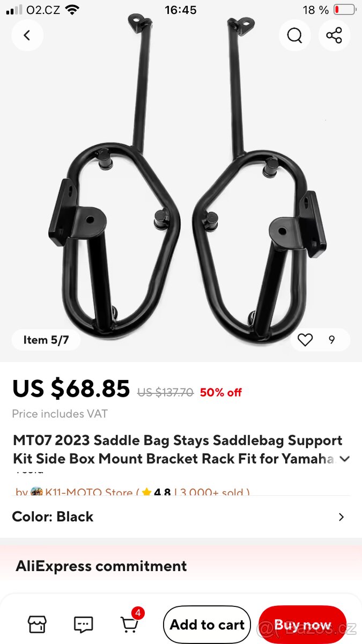
Task: Tap the Item 5/7 image counter
Action: (x=46, y=340)
